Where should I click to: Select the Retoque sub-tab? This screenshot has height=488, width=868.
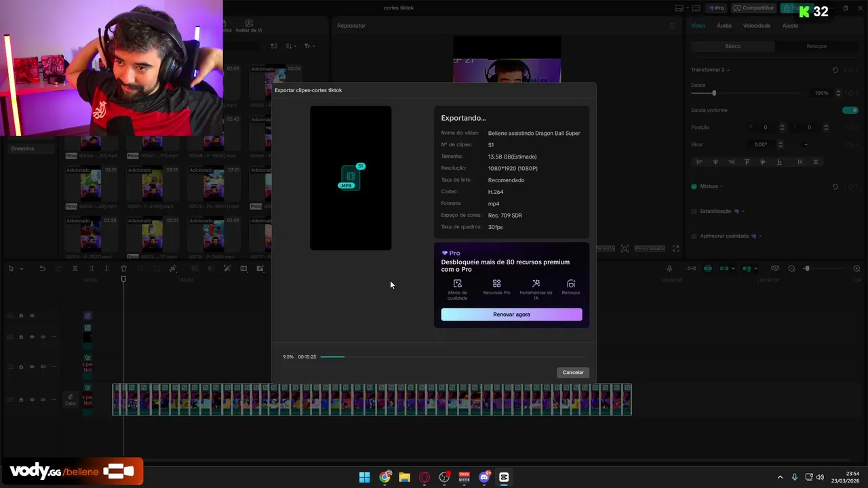coord(816,46)
